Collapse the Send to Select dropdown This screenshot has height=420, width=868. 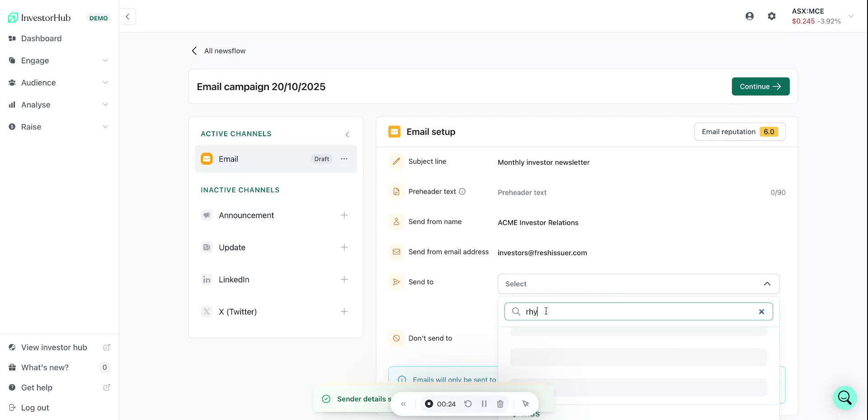[767, 284]
